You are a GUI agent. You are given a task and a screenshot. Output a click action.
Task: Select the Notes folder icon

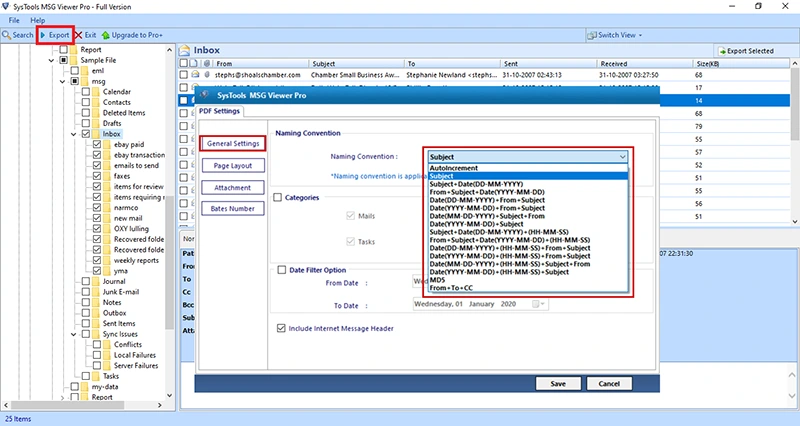click(96, 303)
